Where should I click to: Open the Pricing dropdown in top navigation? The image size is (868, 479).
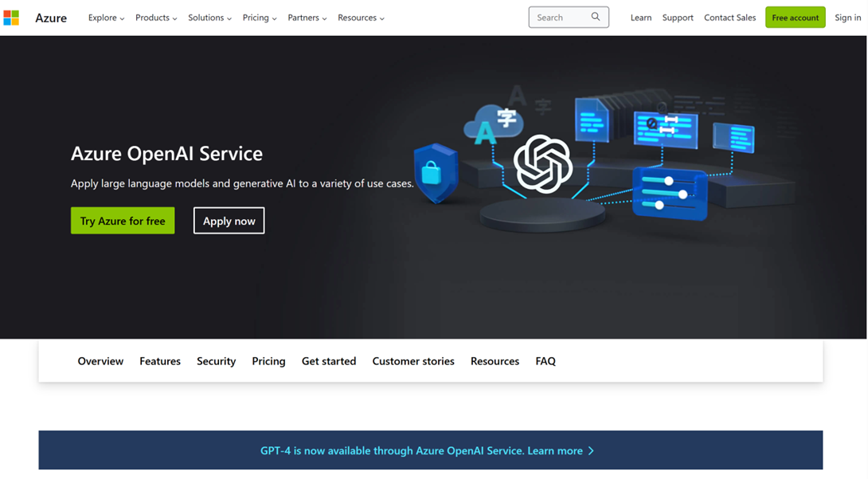[260, 18]
